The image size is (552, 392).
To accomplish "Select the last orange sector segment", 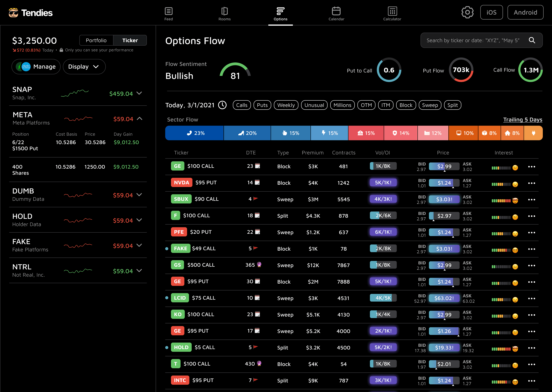I will pyautogui.click(x=533, y=133).
